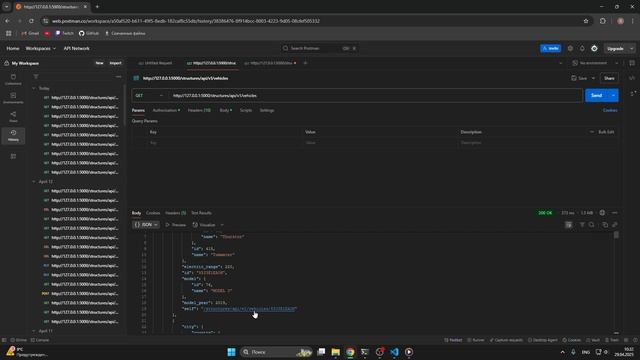Click the response link icon beside copy
The width and height of the screenshot is (640, 360).
(x=615, y=225)
